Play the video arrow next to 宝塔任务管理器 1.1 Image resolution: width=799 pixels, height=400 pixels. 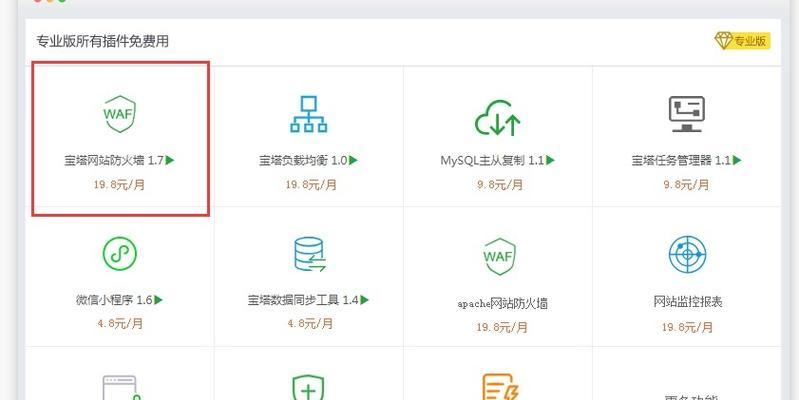[x=737, y=160]
